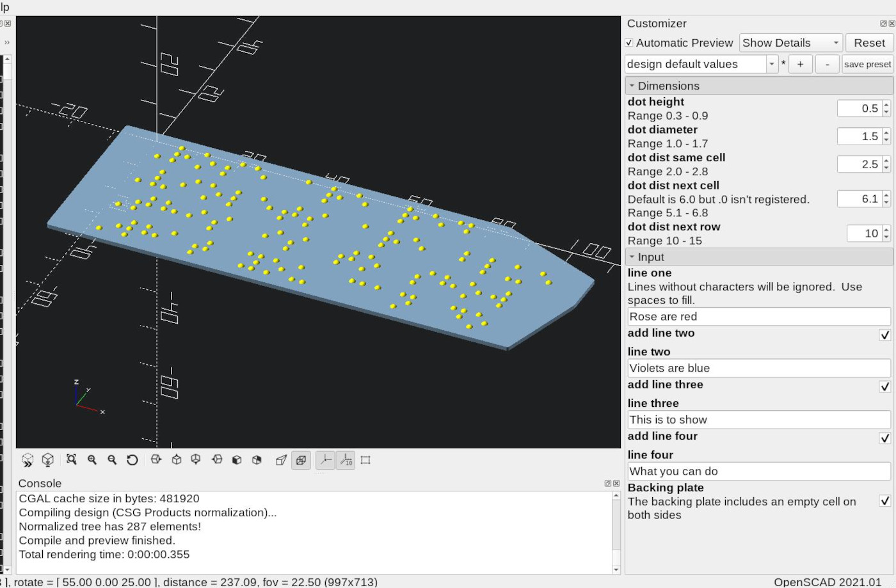This screenshot has width=896, height=588.
Task: Select the Perspective projection icon
Action: pos(281,460)
